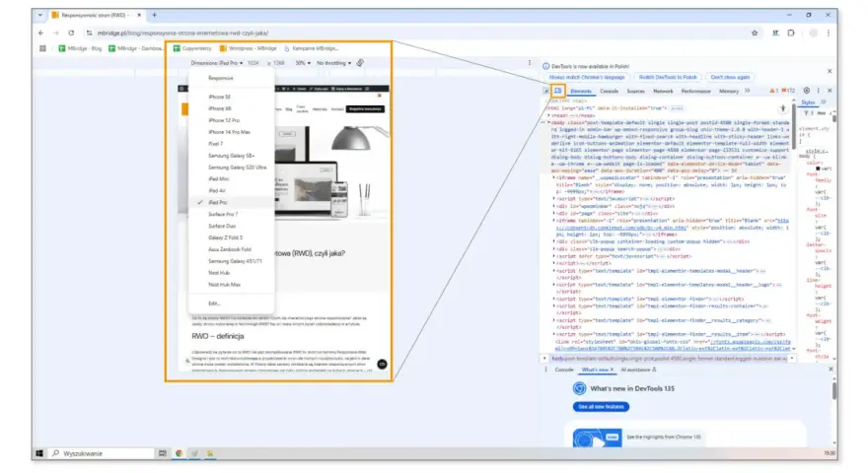This screenshot has height=473, width=868.
Task: Open the bookmarks apps grid icon
Action: tap(42, 48)
